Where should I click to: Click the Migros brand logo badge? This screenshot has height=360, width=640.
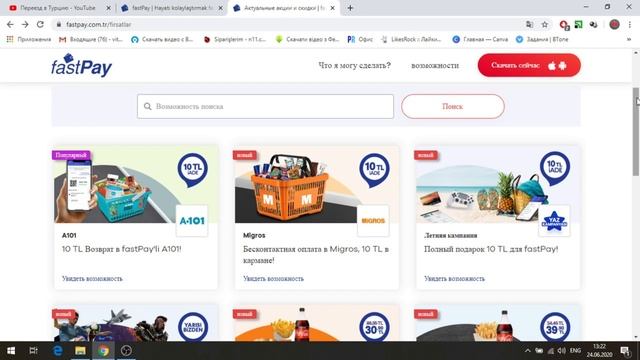[373, 221]
